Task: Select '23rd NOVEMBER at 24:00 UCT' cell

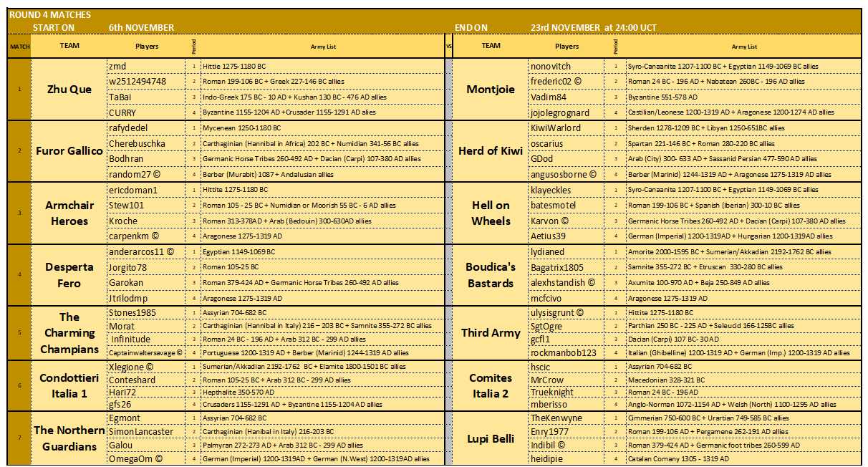Action: point(594,28)
